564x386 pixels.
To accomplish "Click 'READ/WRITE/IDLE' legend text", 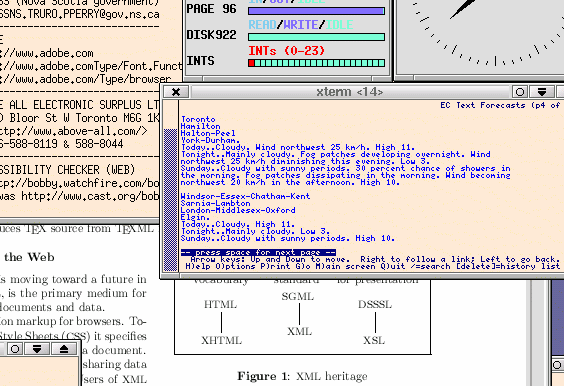I will point(301,25).
